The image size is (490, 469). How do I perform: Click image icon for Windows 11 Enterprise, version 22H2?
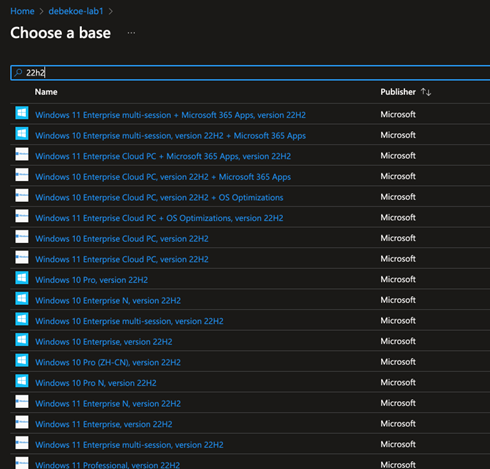coord(22,422)
